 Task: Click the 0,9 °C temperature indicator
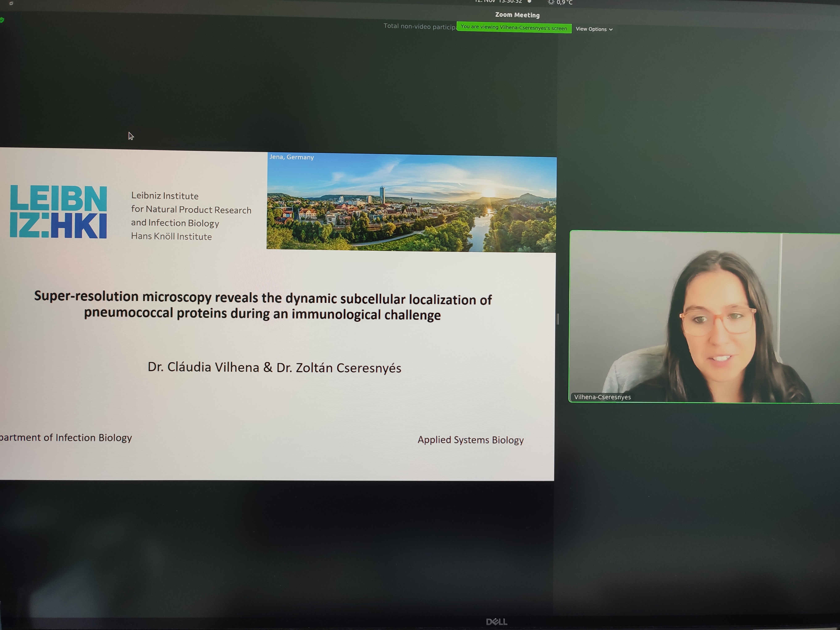point(564,3)
